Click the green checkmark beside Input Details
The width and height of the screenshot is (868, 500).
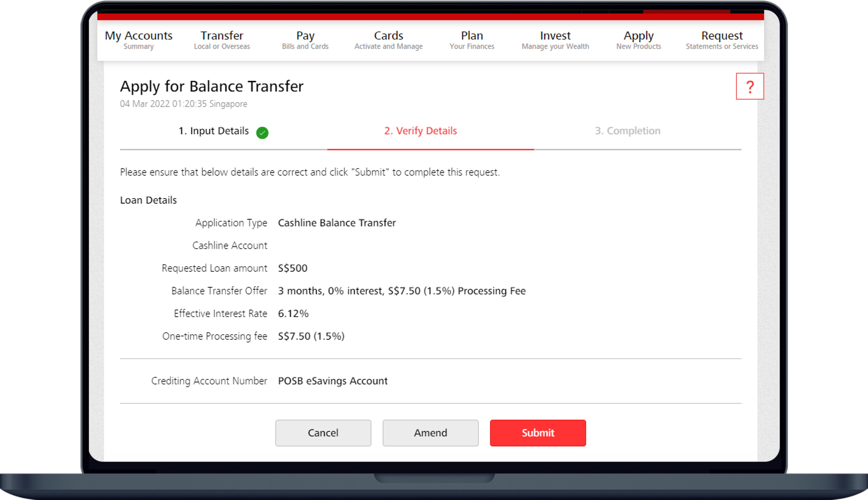(x=262, y=133)
